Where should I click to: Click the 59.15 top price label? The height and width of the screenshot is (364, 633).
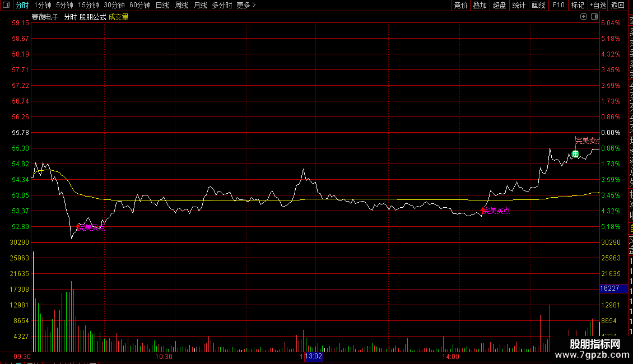pos(20,23)
